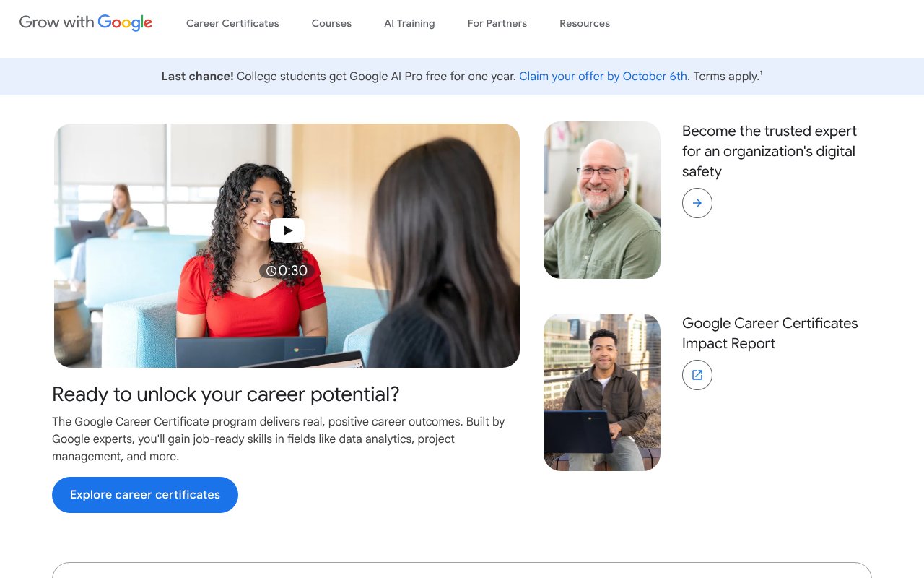
Task: Select For Partners in the top navigation
Action: [x=497, y=23]
